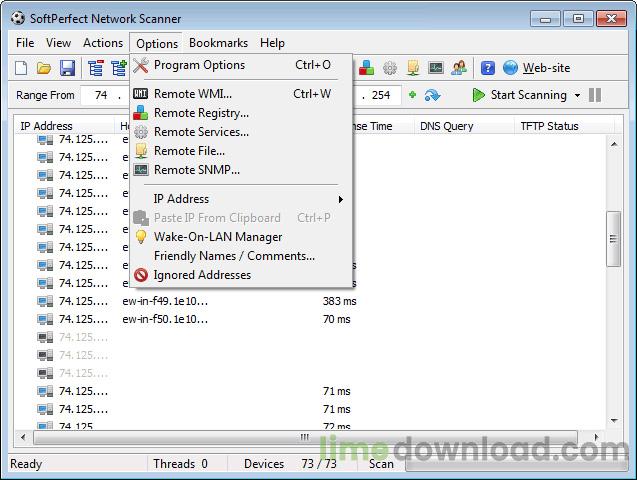This screenshot has width=637, height=480.
Task: Close the open Options menu
Action: tap(157, 43)
